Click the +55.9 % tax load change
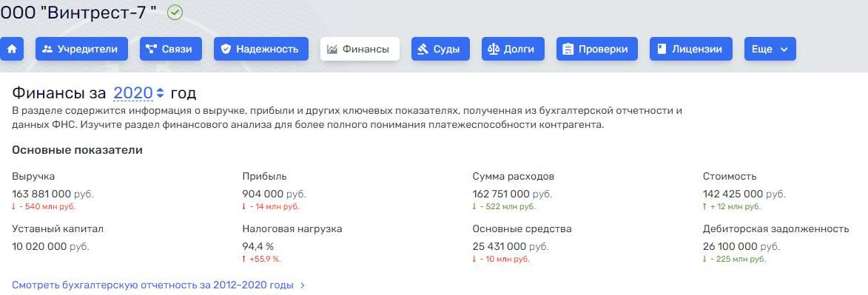Viewport: 868px width, 295px height. click(261, 259)
